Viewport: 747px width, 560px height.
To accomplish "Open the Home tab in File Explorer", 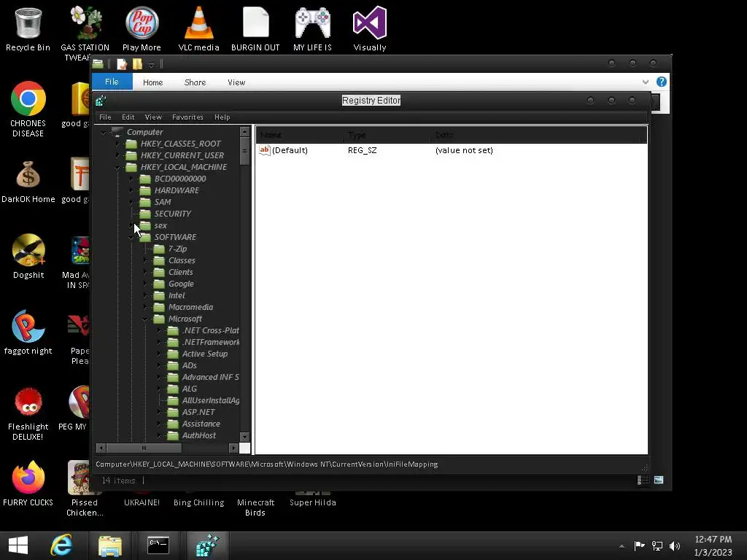I will coord(153,82).
